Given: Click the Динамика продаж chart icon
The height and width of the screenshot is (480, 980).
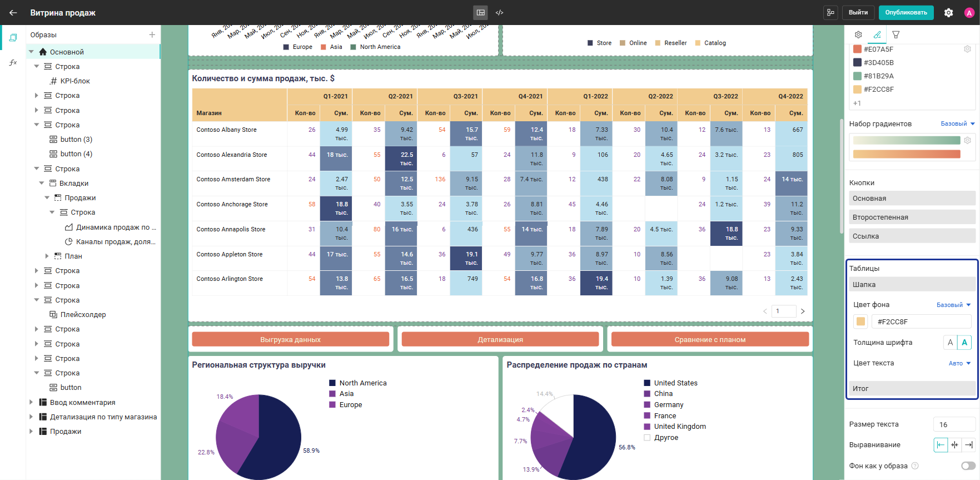Looking at the screenshot, I should 69,227.
